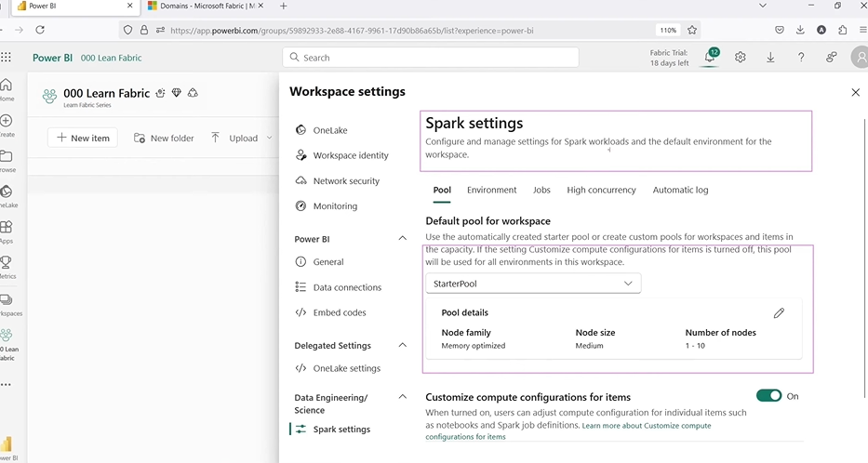Close the Workspace settings panel

pos(855,92)
